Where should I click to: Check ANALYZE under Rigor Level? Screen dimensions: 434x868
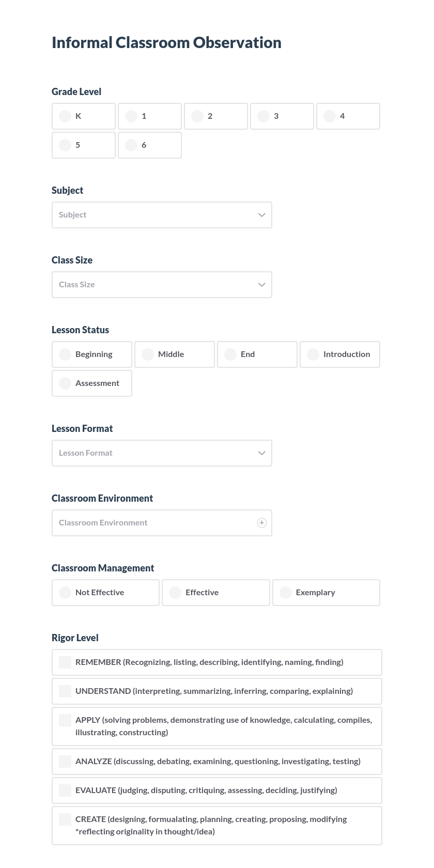pos(65,761)
